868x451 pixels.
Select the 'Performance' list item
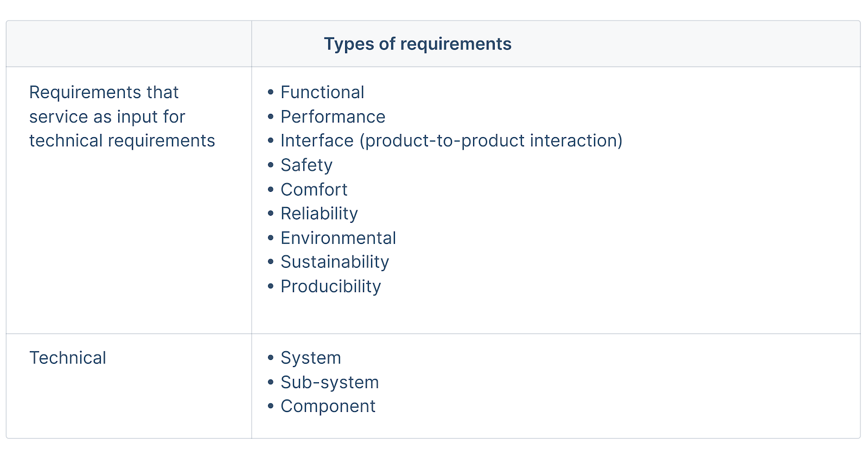[333, 117]
